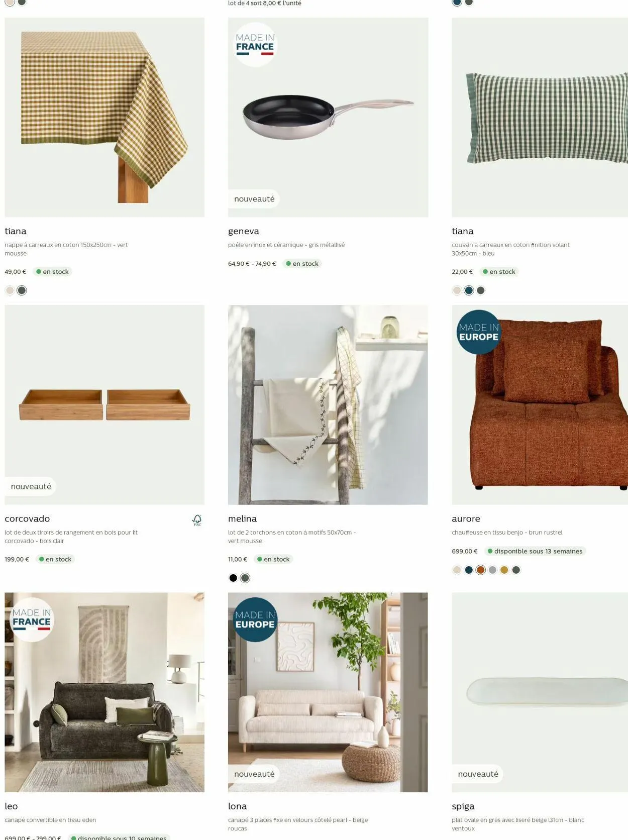Open the melina product title link

242,518
